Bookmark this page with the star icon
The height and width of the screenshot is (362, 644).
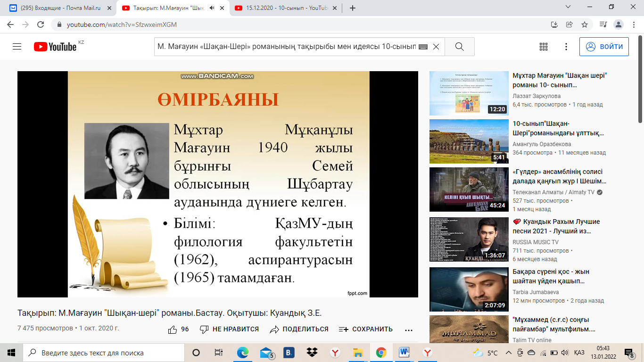585,25
